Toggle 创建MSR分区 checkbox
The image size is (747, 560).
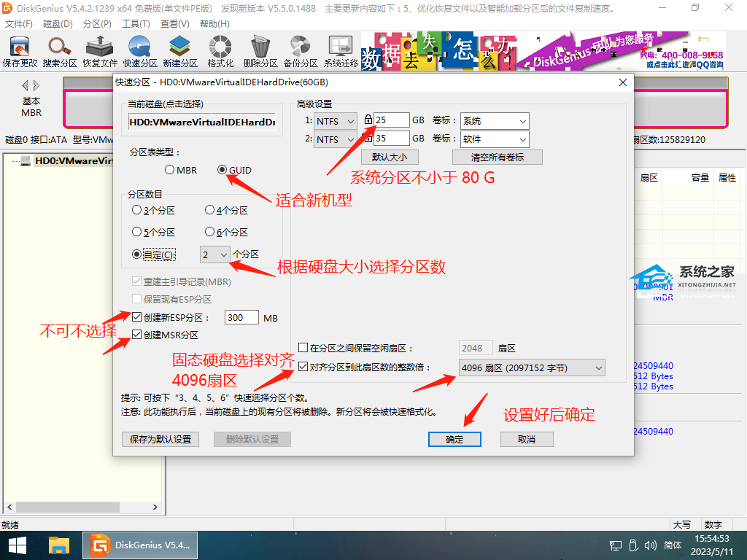[136, 335]
